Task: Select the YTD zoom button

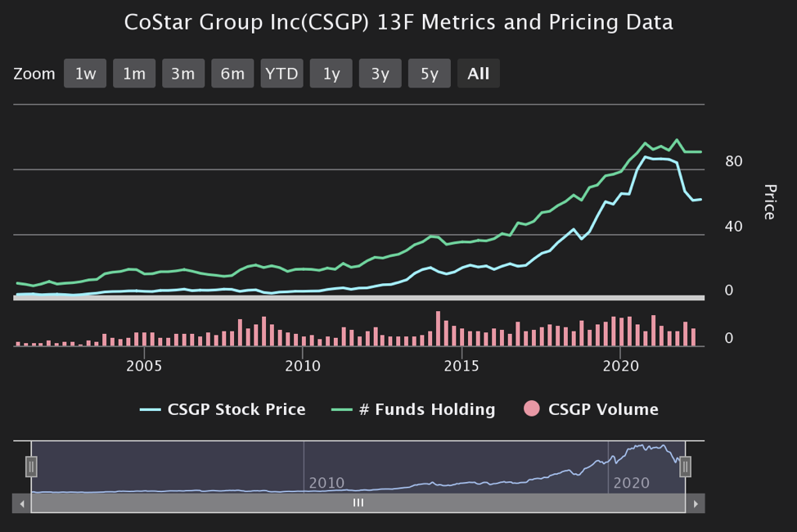Action: [281, 74]
